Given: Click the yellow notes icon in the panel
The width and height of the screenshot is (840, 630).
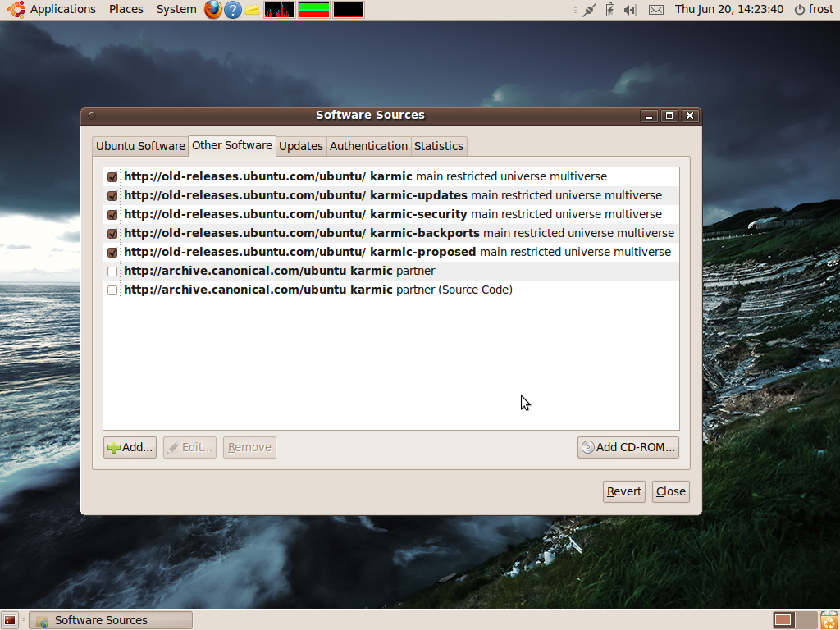Looking at the screenshot, I should 253,10.
